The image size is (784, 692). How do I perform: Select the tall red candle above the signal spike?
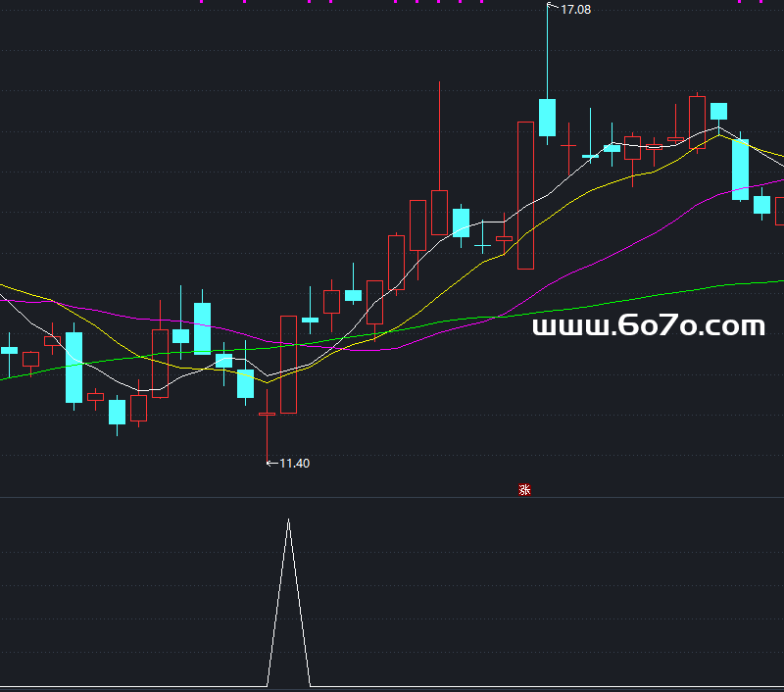click(x=288, y=364)
